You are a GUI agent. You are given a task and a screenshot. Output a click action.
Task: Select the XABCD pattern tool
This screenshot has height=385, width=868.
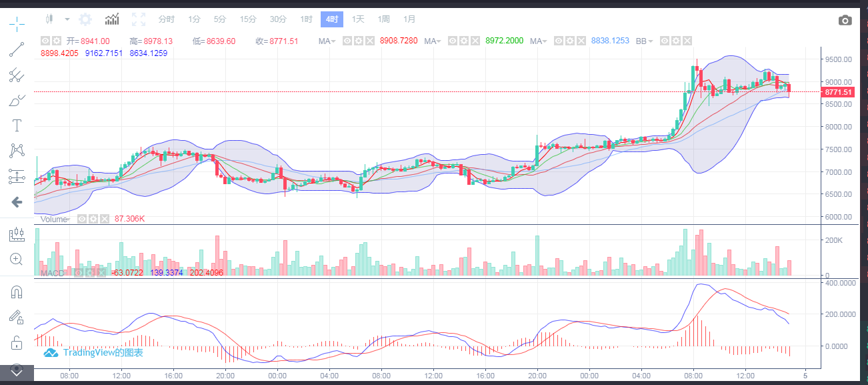click(17, 150)
